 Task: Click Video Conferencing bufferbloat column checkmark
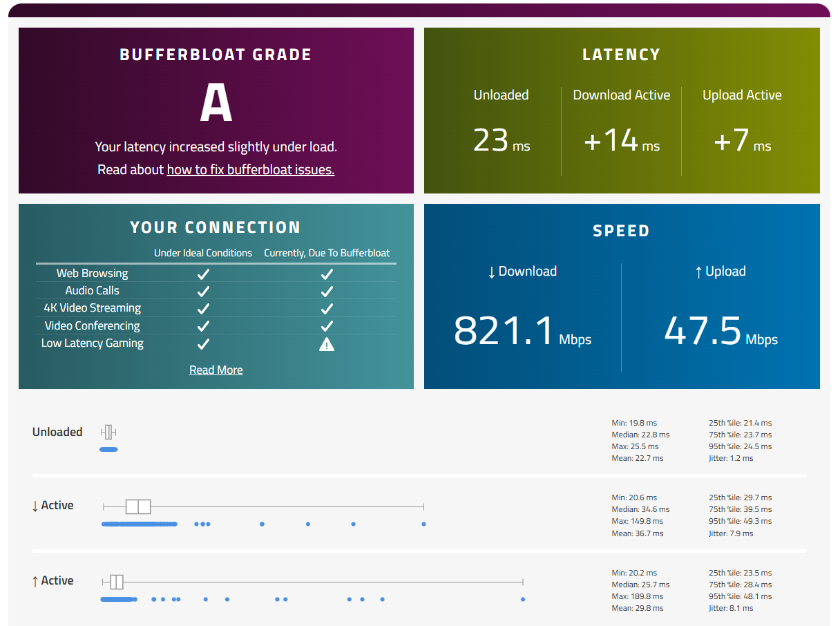[327, 326]
